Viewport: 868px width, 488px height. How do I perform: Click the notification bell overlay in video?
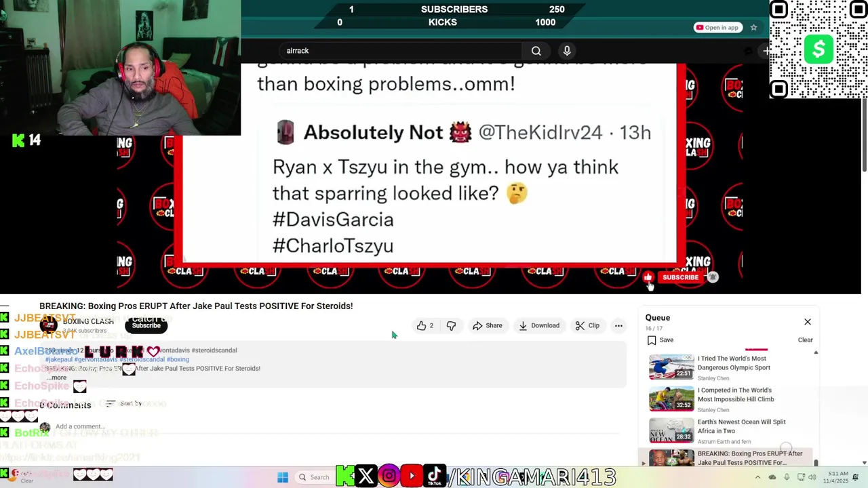tap(713, 277)
